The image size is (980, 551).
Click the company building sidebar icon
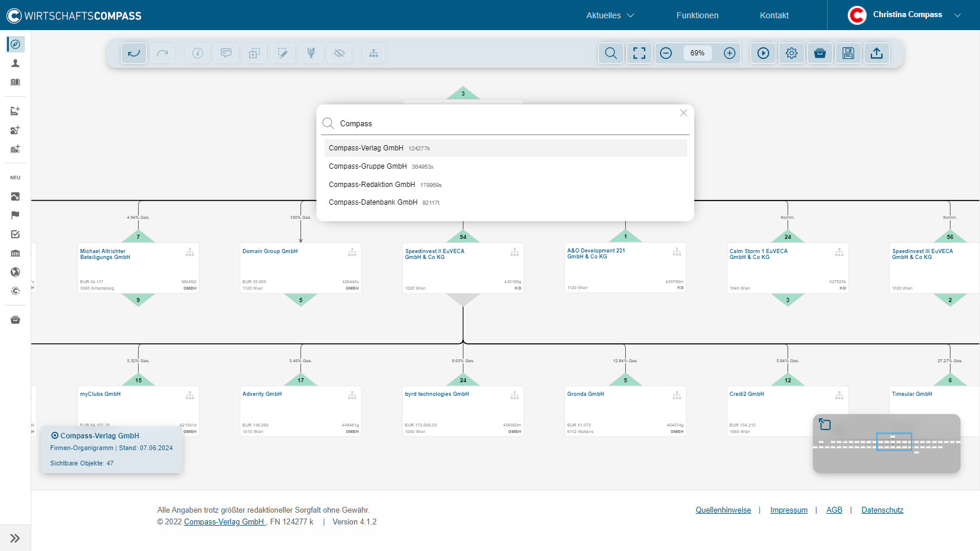15,82
